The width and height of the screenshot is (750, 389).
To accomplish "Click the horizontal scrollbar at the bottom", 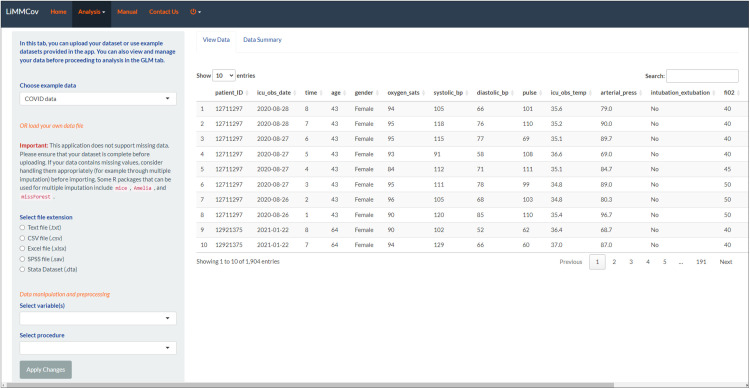I will (x=310, y=385).
